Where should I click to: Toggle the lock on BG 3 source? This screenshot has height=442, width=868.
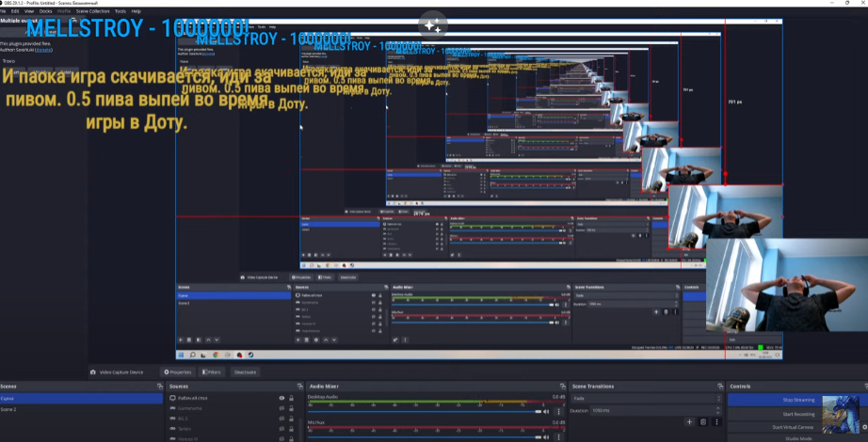tap(293, 418)
